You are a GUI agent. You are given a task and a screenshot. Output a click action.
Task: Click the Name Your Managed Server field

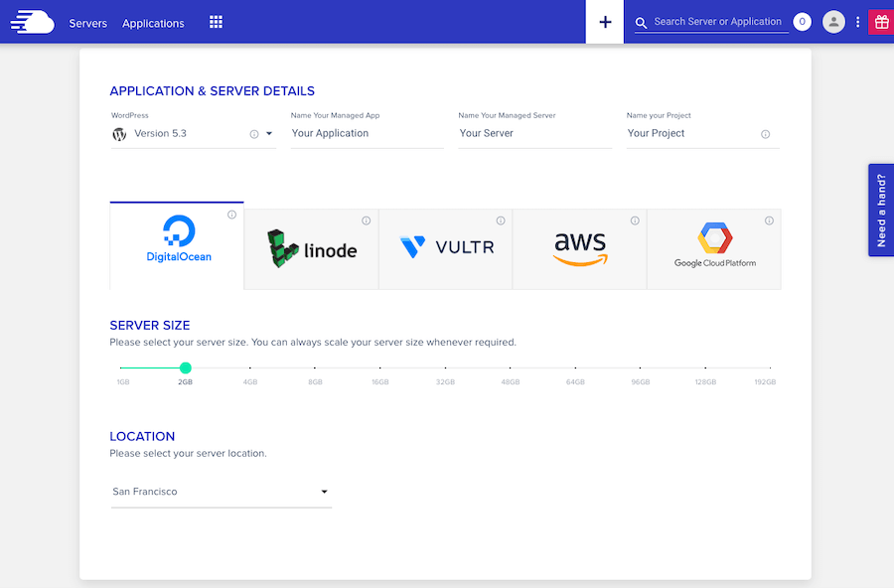[x=534, y=133]
